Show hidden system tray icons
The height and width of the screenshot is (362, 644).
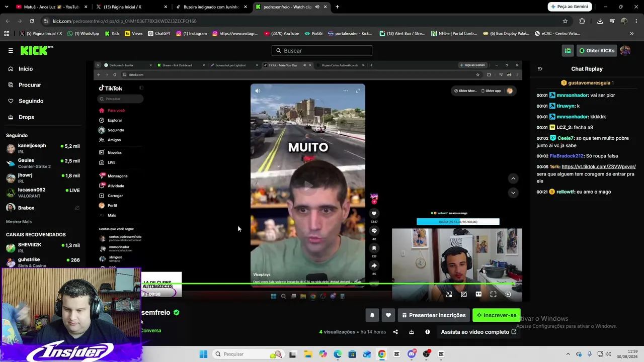click(x=568, y=354)
